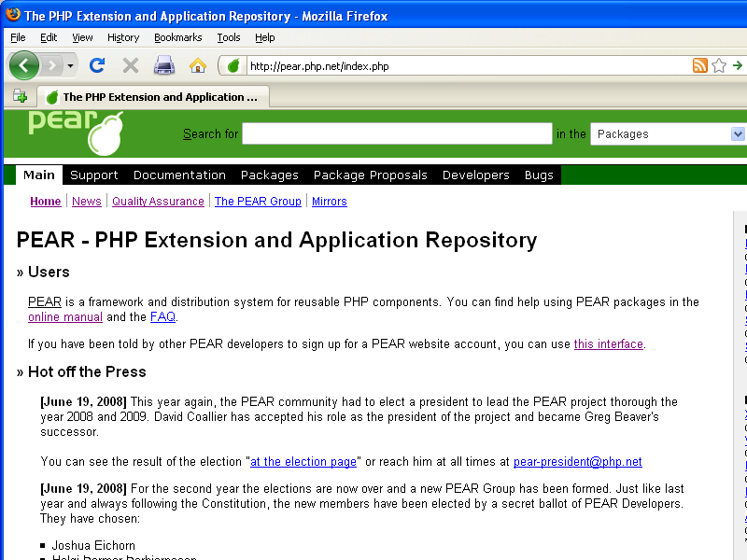747x560 pixels.
Task: Switch to the Package Proposals tab
Action: (370, 175)
